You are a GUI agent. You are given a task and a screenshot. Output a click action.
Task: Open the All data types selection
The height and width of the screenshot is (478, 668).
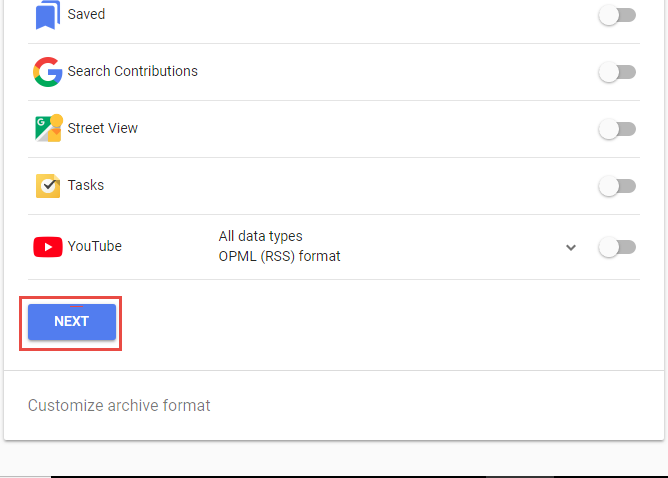pos(261,236)
